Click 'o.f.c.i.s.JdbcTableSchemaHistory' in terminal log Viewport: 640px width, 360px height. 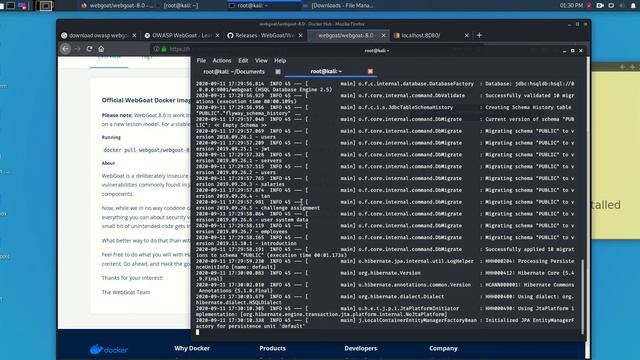click(x=406, y=107)
